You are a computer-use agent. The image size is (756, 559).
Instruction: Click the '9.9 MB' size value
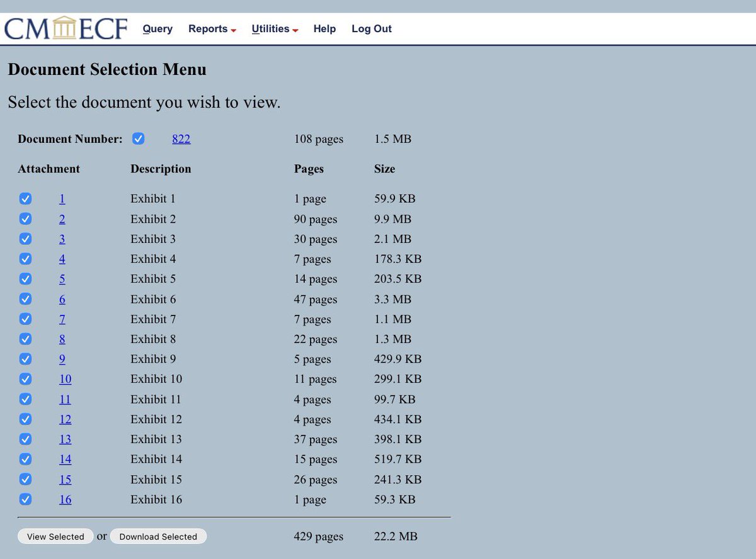tap(392, 219)
